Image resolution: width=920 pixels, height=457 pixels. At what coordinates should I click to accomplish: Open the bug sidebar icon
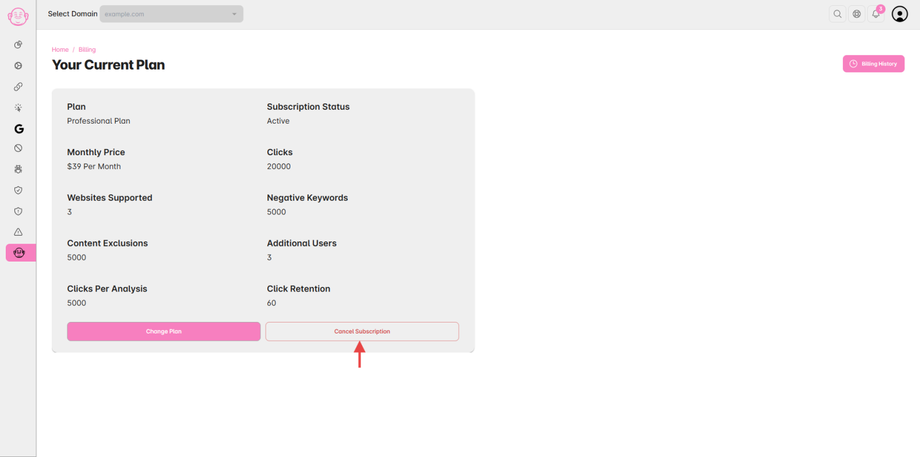(x=18, y=169)
